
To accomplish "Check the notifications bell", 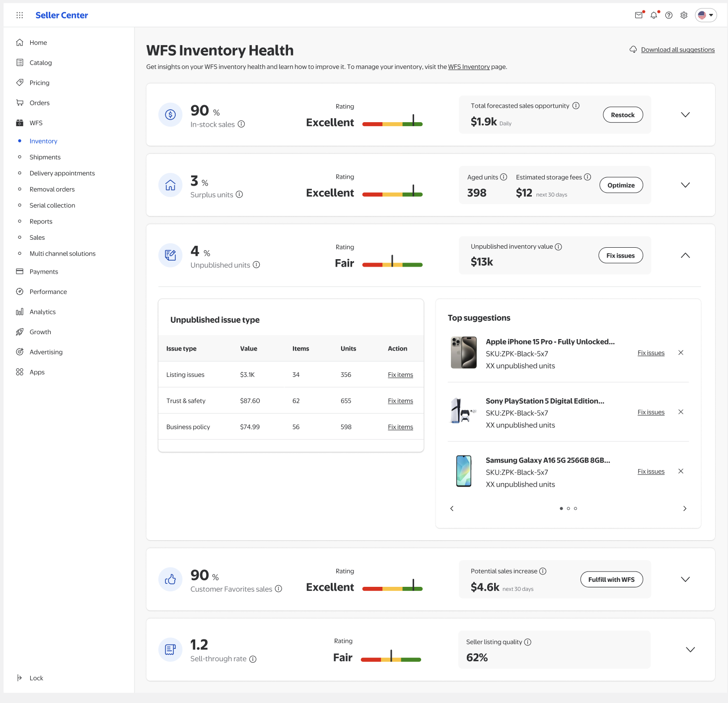I will (x=654, y=15).
